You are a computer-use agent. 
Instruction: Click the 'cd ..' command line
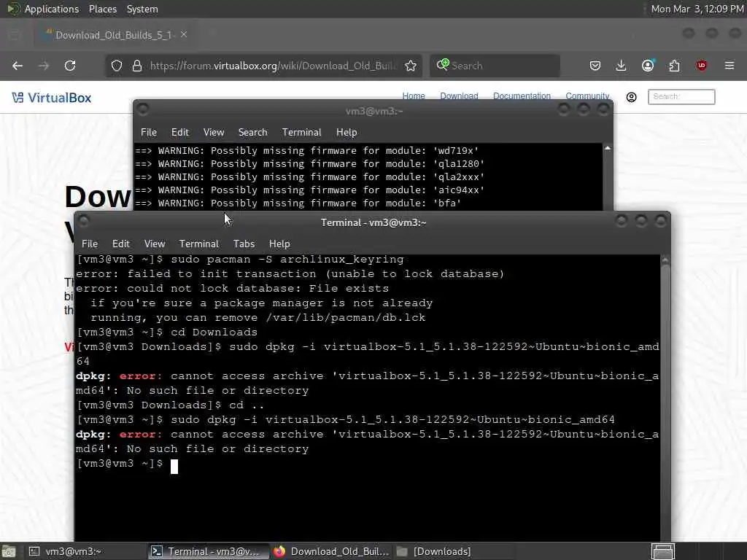(171, 405)
